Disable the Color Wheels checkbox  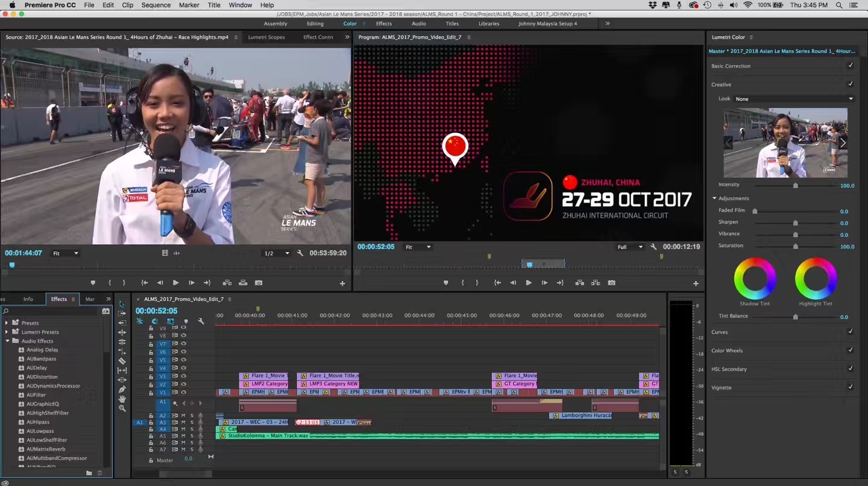(851, 350)
